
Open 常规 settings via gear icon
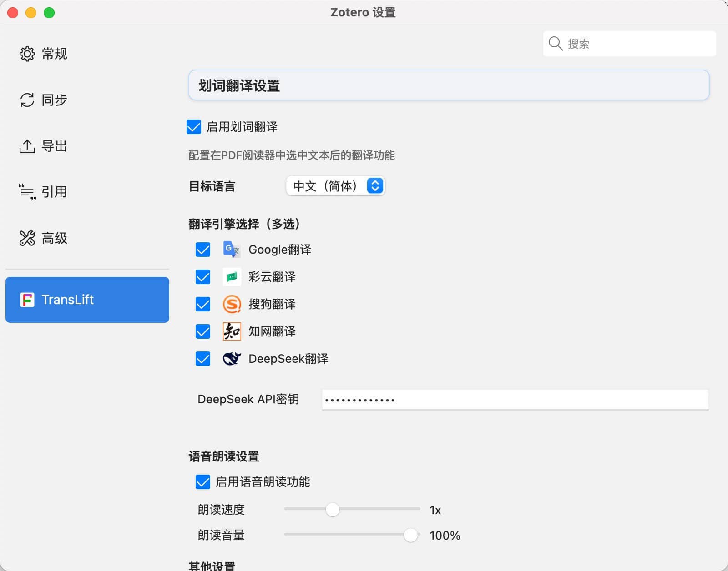[27, 54]
